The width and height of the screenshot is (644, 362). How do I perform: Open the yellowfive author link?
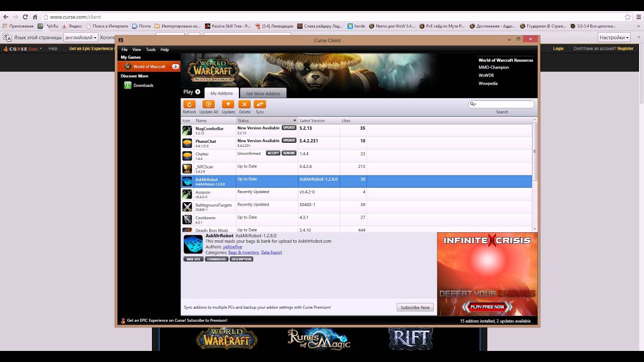232,247
